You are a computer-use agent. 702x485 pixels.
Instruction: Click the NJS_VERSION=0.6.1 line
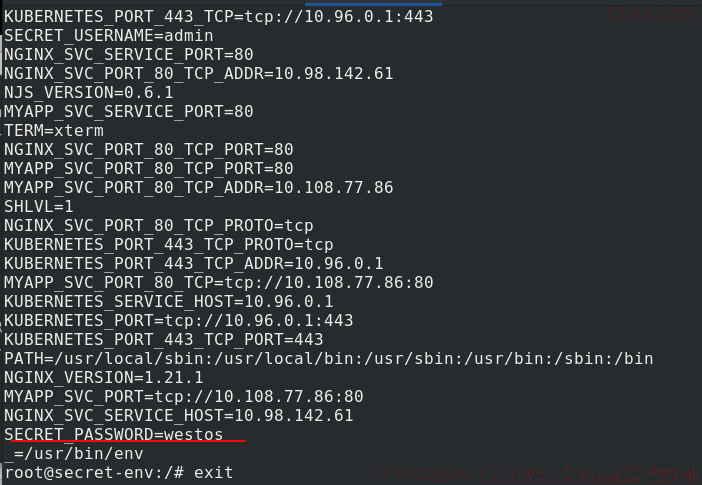click(x=89, y=92)
